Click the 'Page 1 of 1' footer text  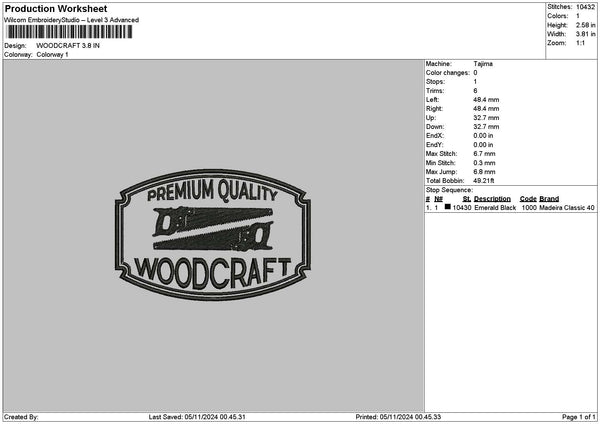[x=579, y=417]
